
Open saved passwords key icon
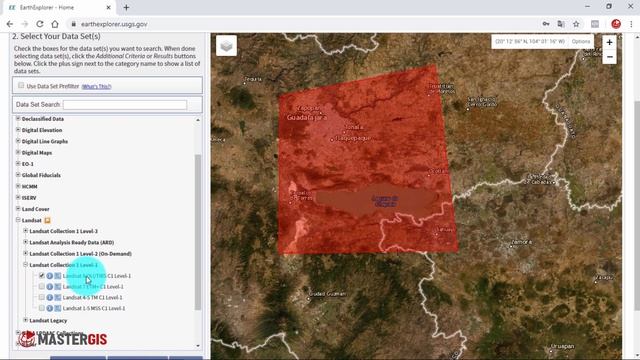(x=546, y=24)
